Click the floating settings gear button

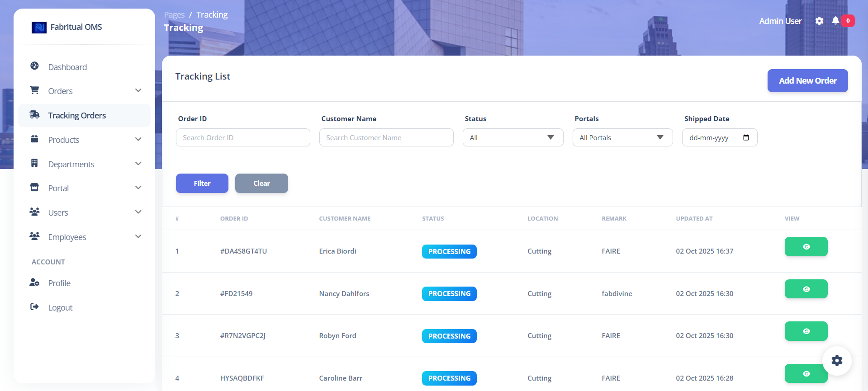837,361
